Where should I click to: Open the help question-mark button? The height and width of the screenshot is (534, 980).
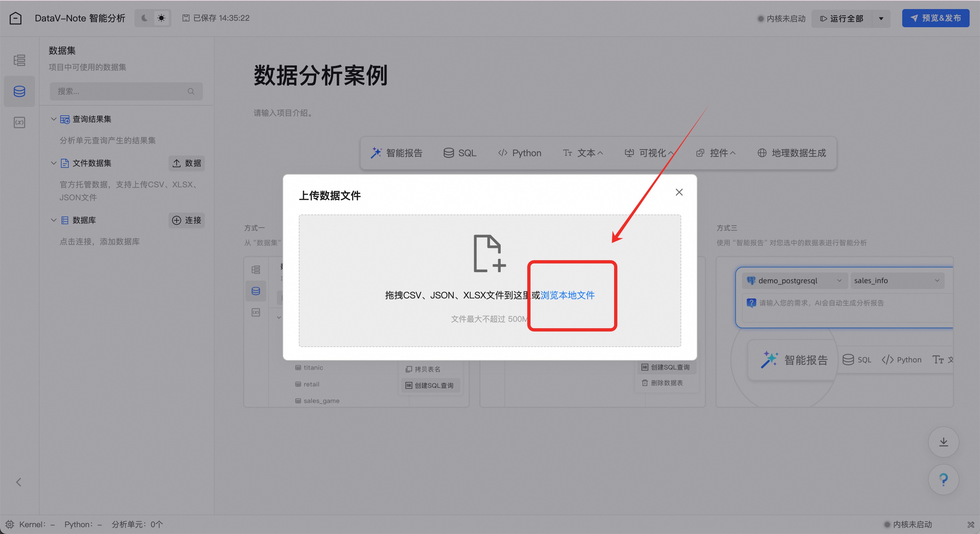[943, 479]
